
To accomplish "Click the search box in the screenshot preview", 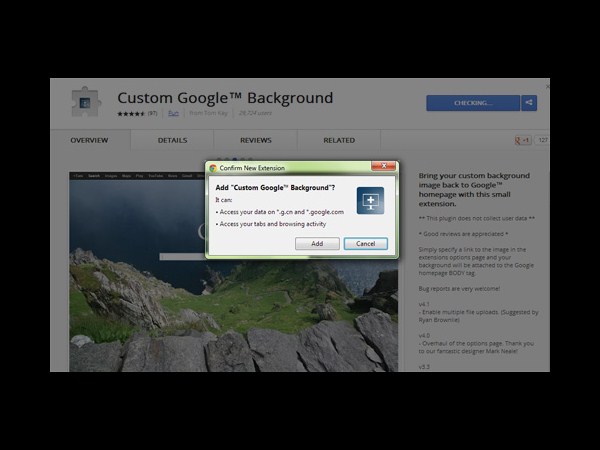I will click(x=183, y=256).
